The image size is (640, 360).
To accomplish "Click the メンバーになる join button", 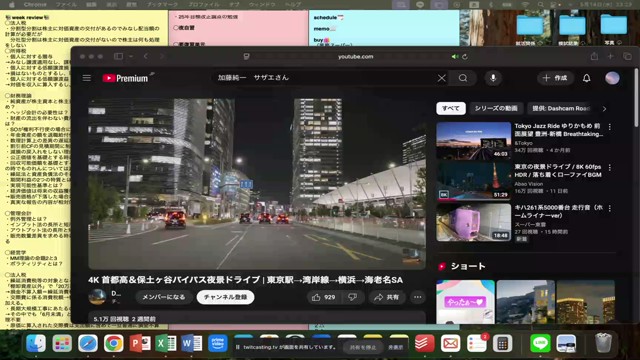I will [x=163, y=297].
